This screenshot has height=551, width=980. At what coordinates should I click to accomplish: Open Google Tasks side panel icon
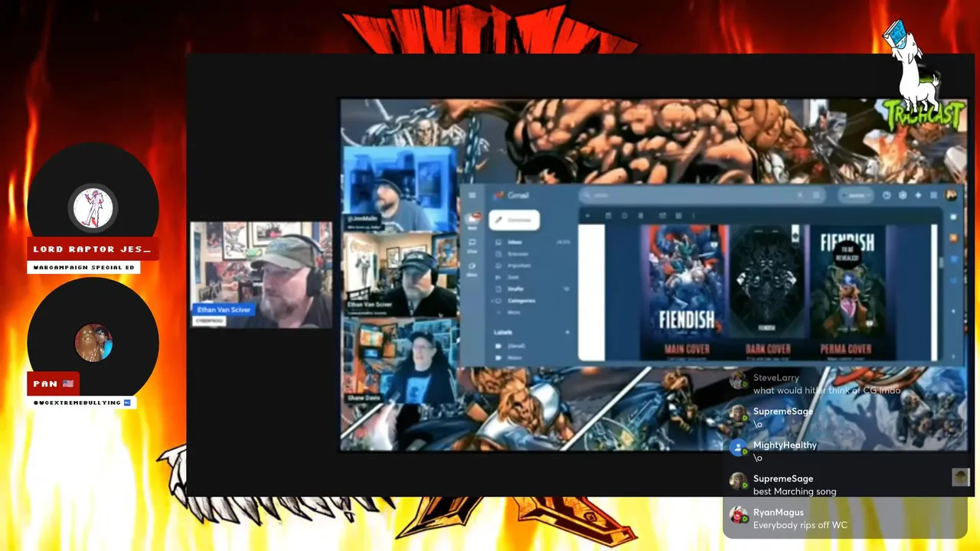click(953, 259)
